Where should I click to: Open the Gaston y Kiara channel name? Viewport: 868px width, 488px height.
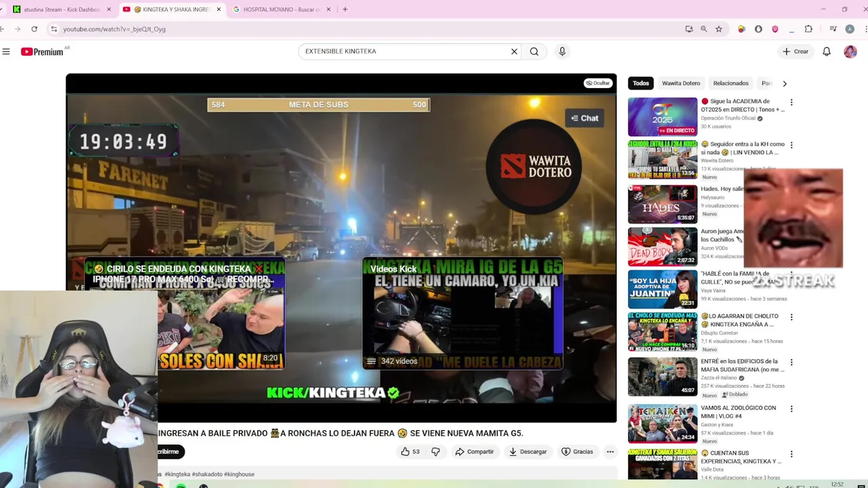point(717,424)
